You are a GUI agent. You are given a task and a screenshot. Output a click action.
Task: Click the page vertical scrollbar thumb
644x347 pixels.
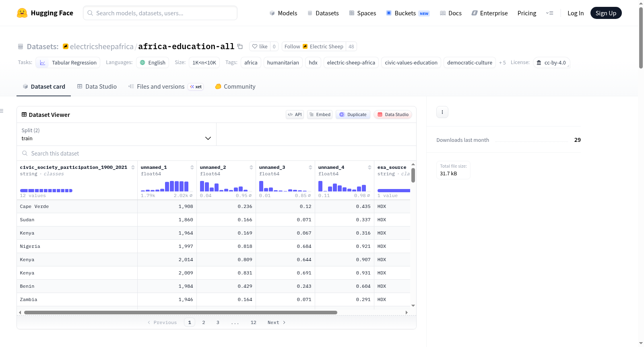(x=641, y=37)
